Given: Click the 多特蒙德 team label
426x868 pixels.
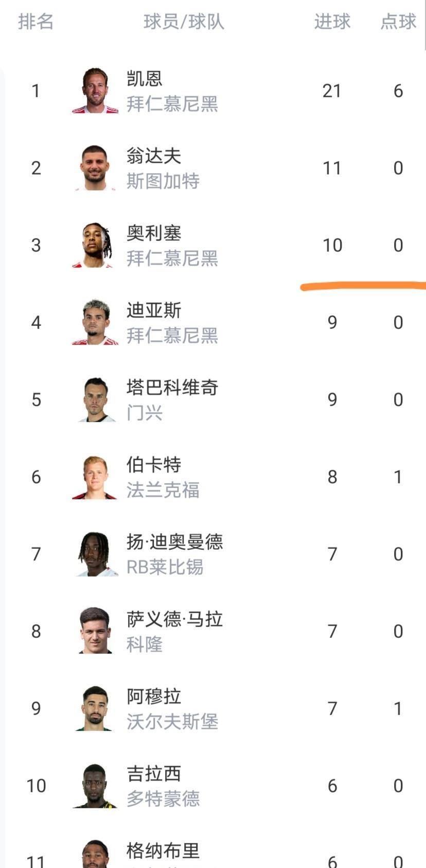Looking at the screenshot, I should click(163, 799).
